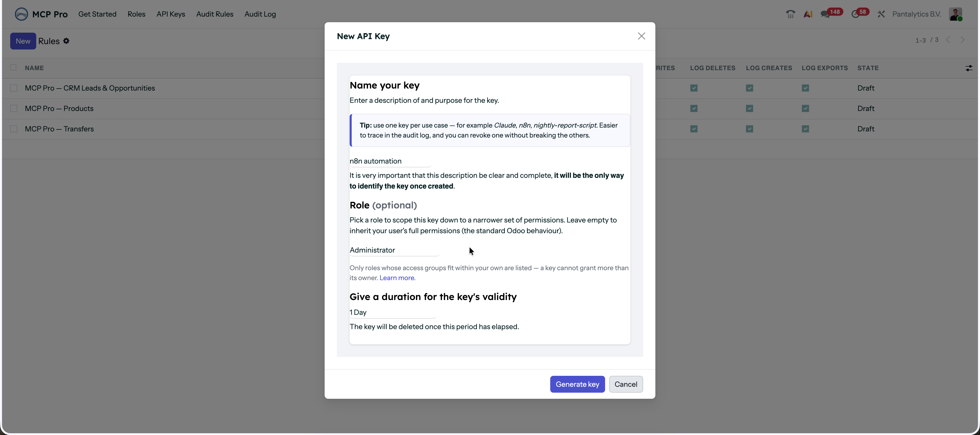Viewport: 980px width, 435px height.
Task: Open the Administrator role dropdown
Action: click(394, 250)
